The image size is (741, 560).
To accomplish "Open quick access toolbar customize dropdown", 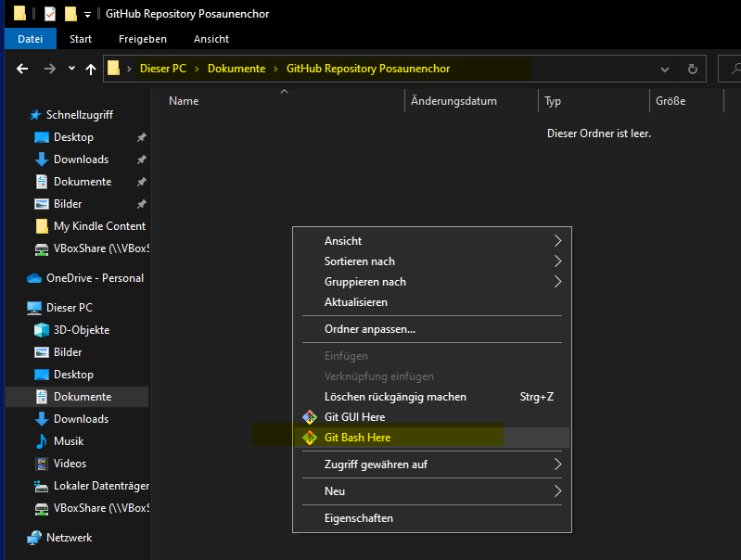I will coord(87,15).
